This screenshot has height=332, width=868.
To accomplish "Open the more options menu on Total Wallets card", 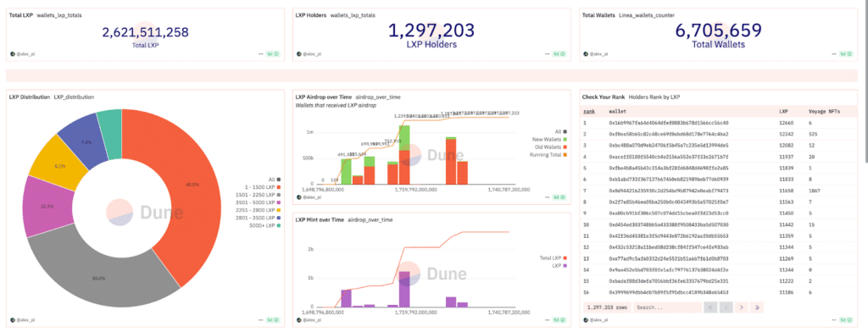I will click(834, 54).
